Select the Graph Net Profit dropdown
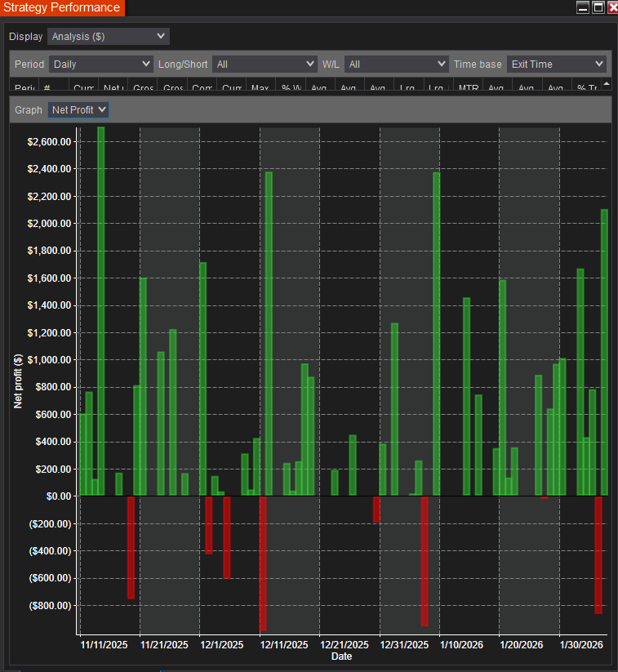618x672 pixels. [78, 109]
